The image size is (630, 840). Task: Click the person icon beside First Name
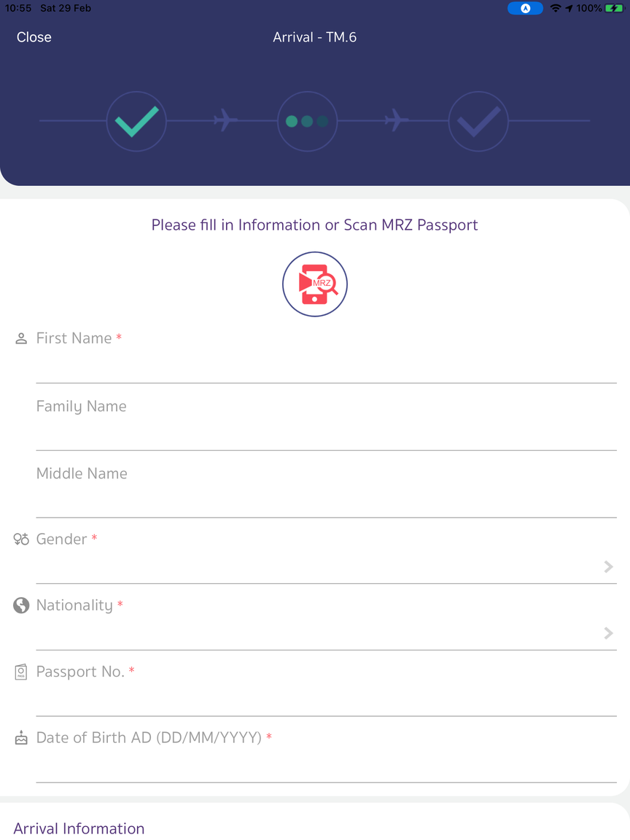(x=21, y=338)
